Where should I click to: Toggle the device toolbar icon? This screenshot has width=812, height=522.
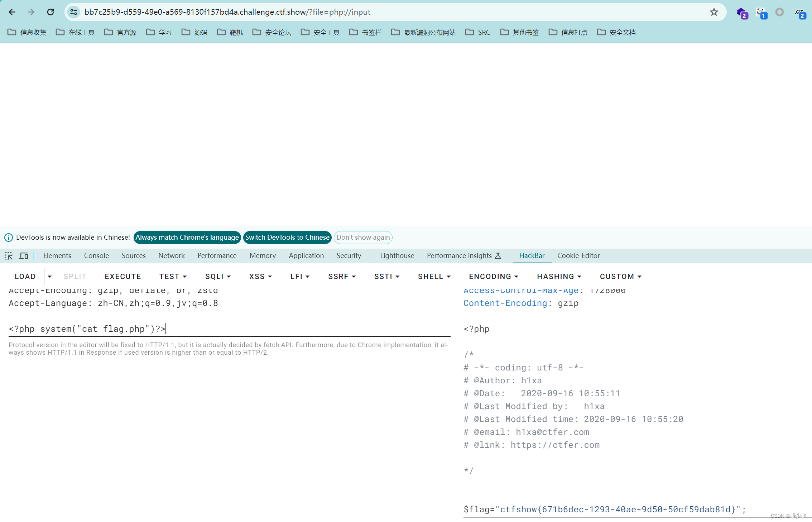coord(24,256)
